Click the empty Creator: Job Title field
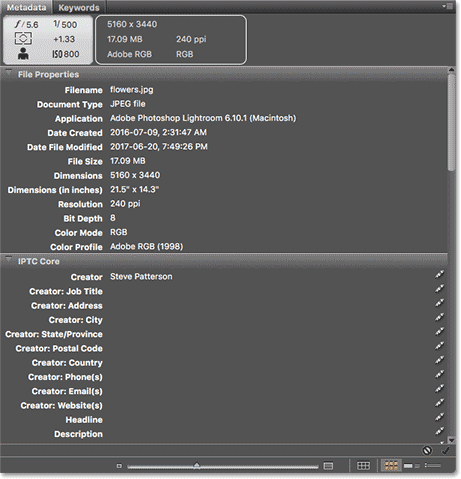The width and height of the screenshot is (461, 479). click(270, 291)
